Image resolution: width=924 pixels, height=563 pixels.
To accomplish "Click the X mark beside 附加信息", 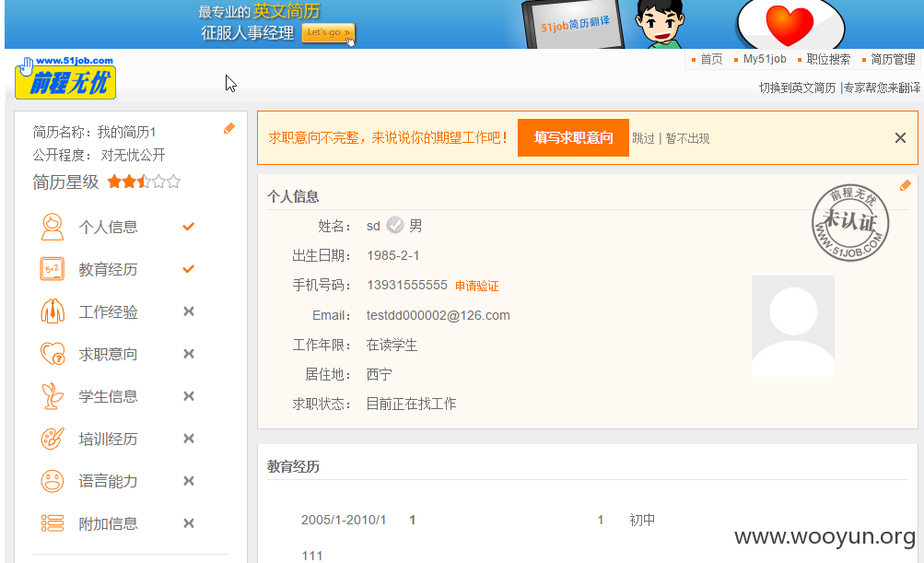I will click(189, 523).
